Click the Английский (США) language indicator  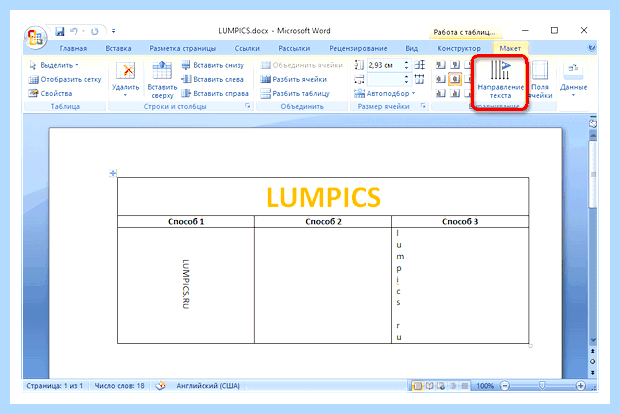(x=208, y=386)
